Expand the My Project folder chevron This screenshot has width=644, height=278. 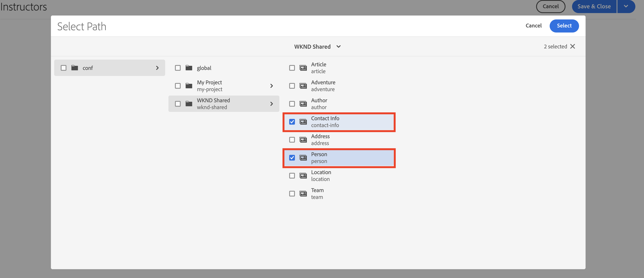(x=272, y=86)
